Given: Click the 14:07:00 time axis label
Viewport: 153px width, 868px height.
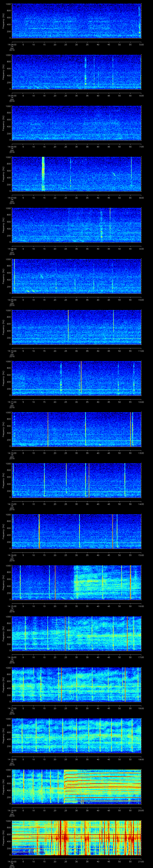Looking at the screenshot, I should pos(12,197).
